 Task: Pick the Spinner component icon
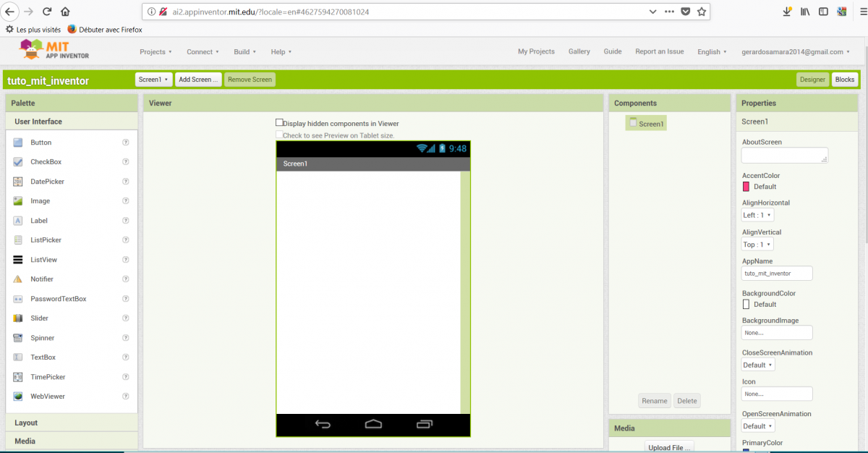[x=18, y=338]
